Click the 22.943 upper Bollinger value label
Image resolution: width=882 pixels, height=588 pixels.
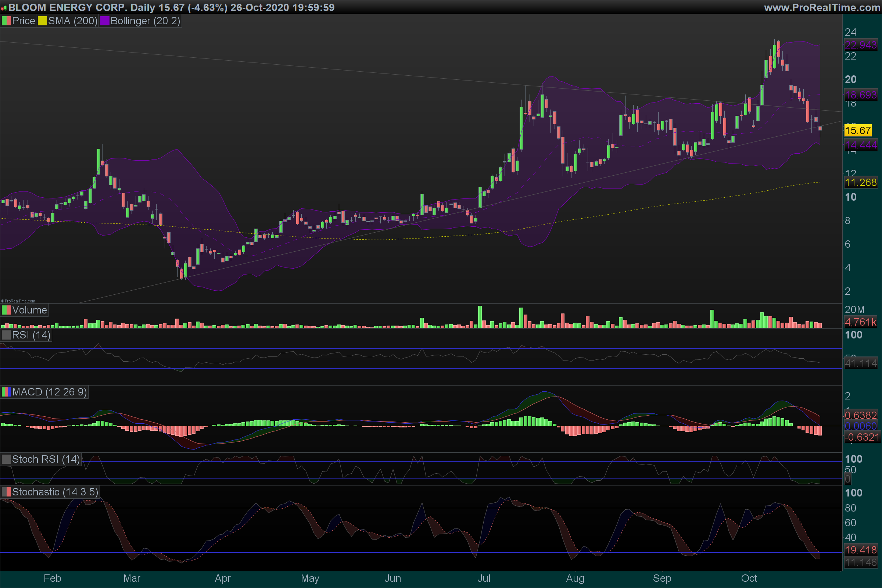pyautogui.click(x=861, y=45)
